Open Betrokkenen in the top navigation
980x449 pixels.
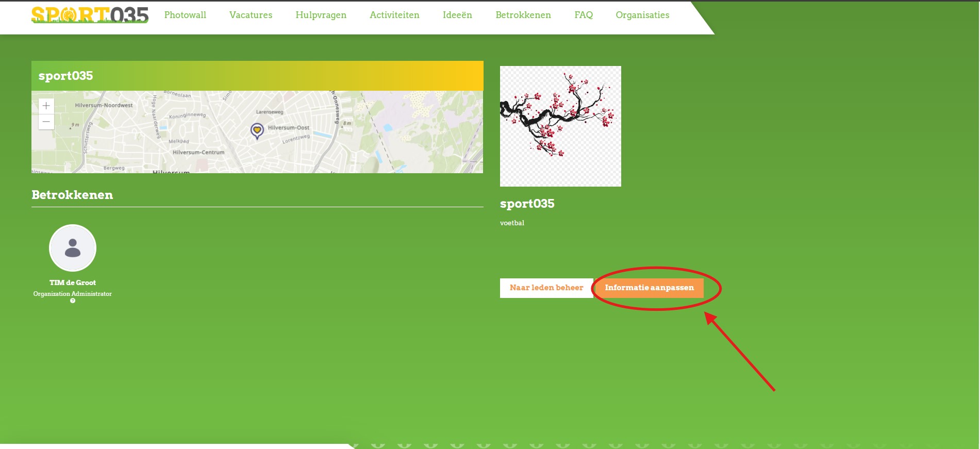(x=523, y=15)
